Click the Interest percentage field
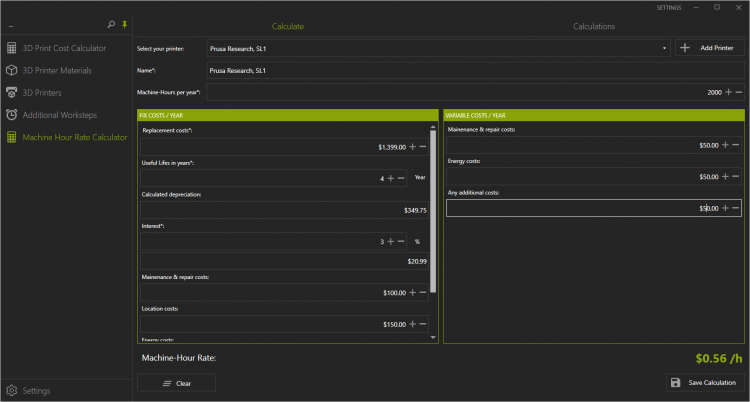Screen dimensions: 750x402 point(274,242)
